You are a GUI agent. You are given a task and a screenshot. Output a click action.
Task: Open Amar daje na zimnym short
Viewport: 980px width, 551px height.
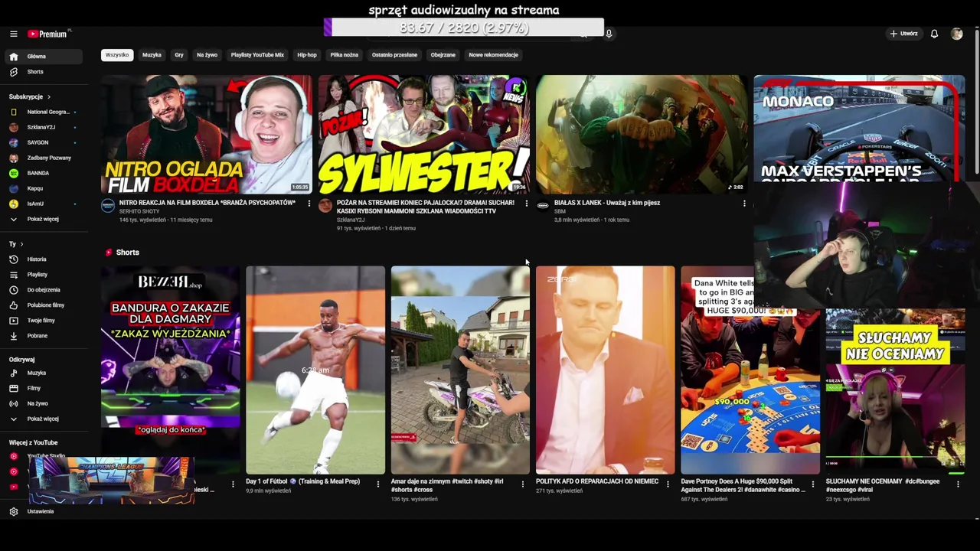pyautogui.click(x=460, y=370)
